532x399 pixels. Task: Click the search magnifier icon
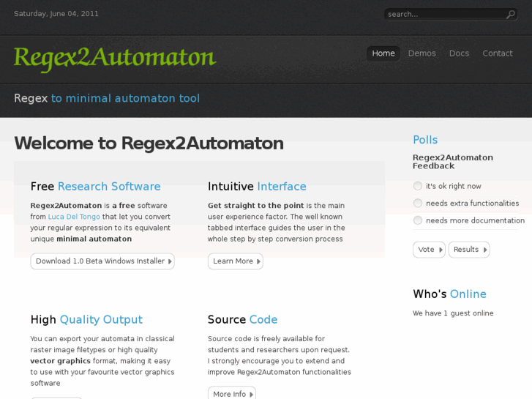coord(511,14)
